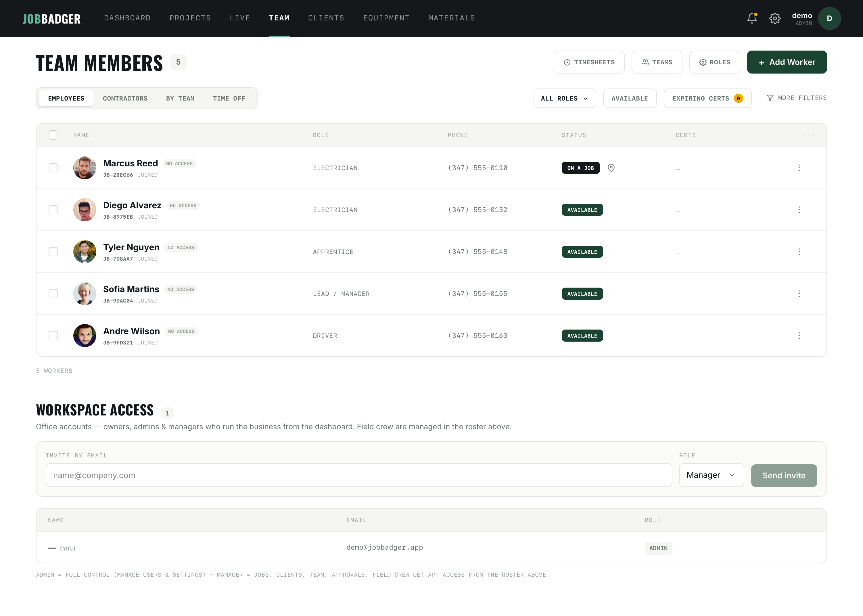Open the Manager role dropdown for invite
863x616 pixels.
click(711, 475)
